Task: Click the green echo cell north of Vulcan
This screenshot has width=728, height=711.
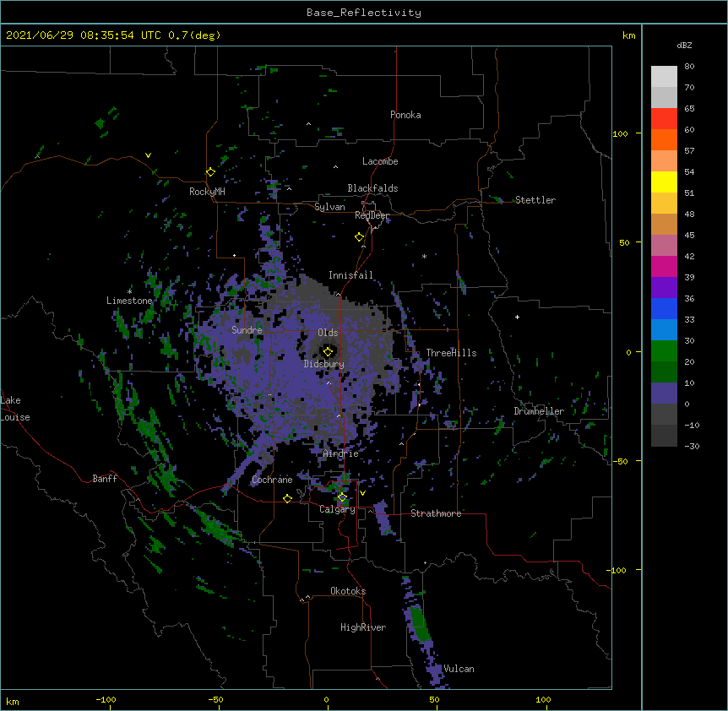Action: [x=419, y=622]
